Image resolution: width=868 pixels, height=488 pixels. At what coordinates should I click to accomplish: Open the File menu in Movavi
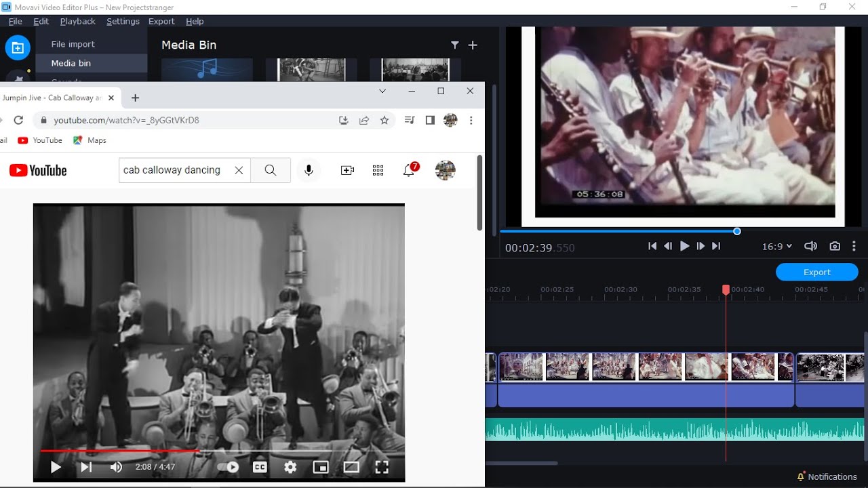[x=15, y=21]
